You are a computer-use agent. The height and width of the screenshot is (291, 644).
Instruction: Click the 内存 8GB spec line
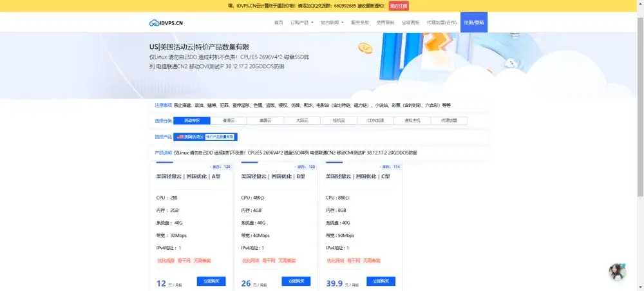click(x=337, y=210)
